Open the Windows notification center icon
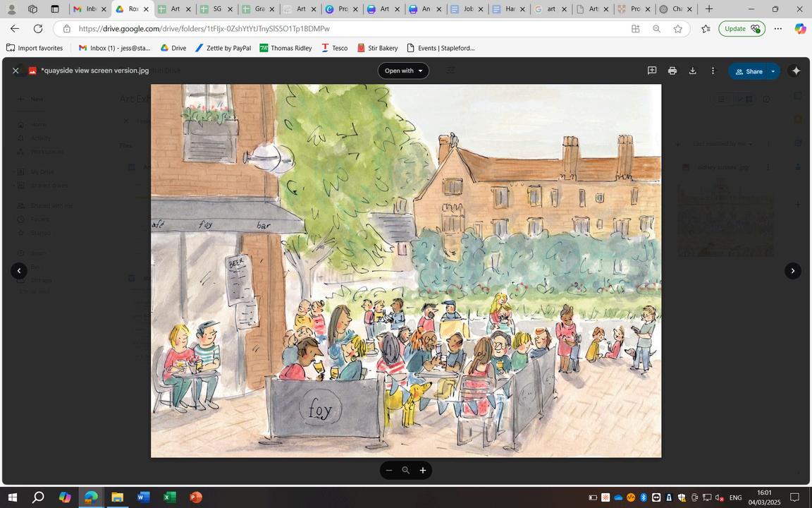The width and height of the screenshot is (812, 508). (794, 497)
